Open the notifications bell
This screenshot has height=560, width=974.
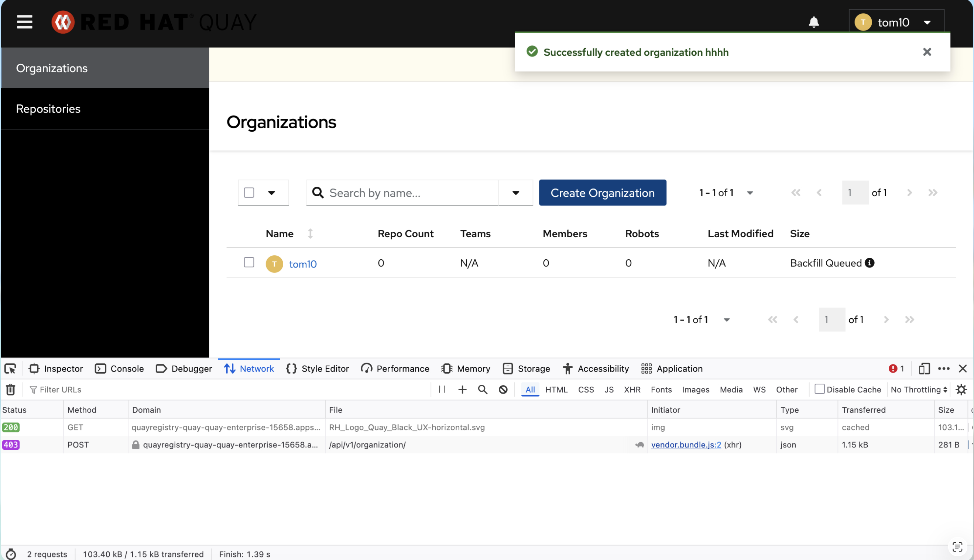click(x=813, y=22)
